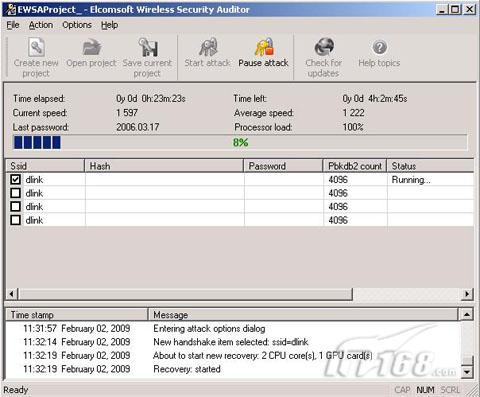The image size is (480, 397).
Task: Save current project using the toolbar icon
Action: point(148,47)
